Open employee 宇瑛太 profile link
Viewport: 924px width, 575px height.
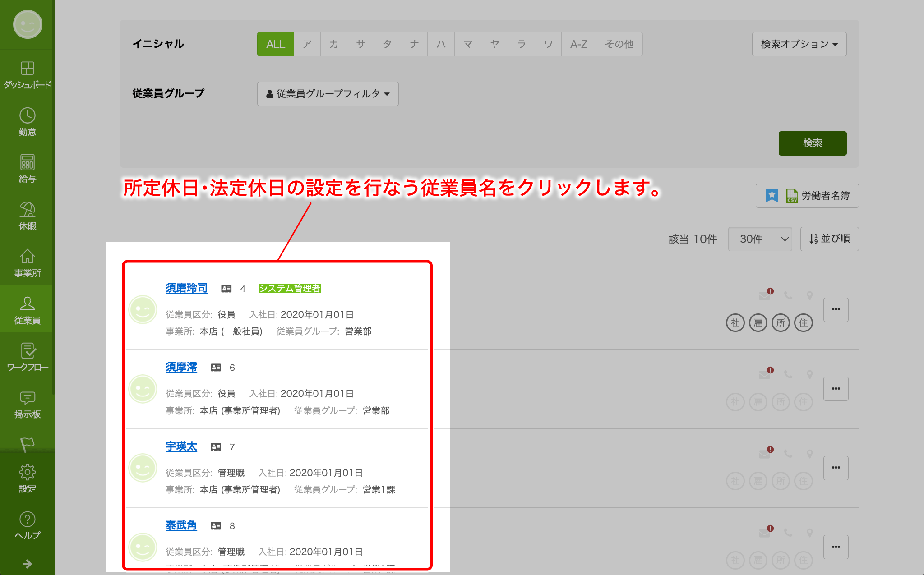(181, 446)
